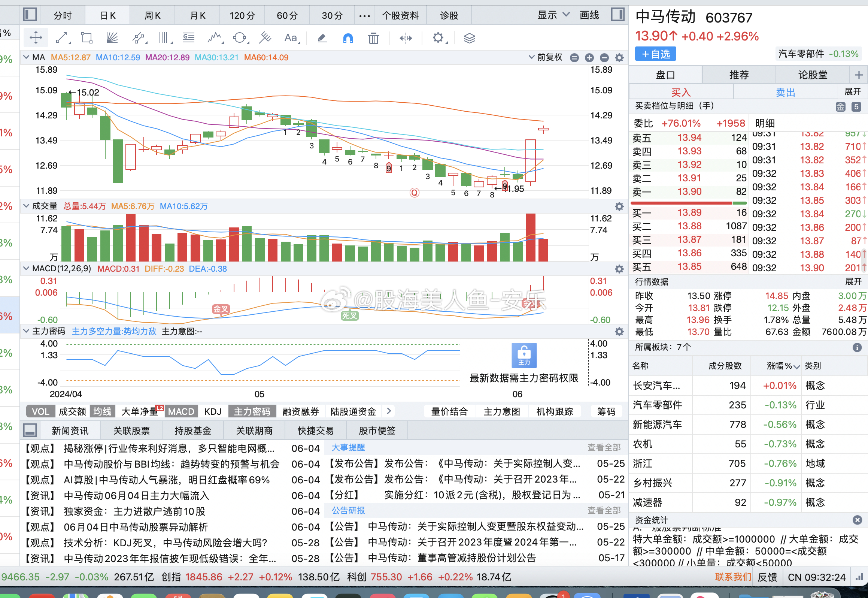
Task: Toggle left sidebar panel layout icon
Action: coord(30,15)
